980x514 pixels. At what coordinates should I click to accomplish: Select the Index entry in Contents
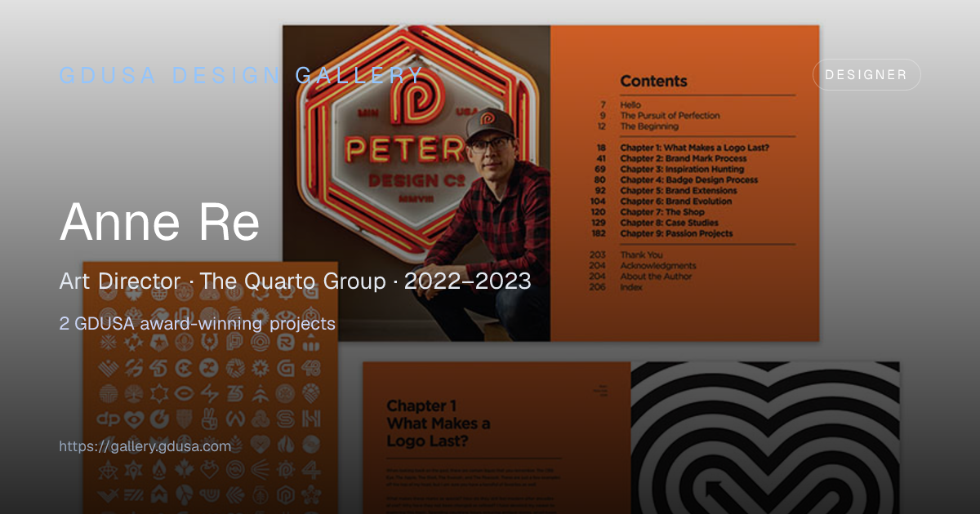(x=631, y=287)
